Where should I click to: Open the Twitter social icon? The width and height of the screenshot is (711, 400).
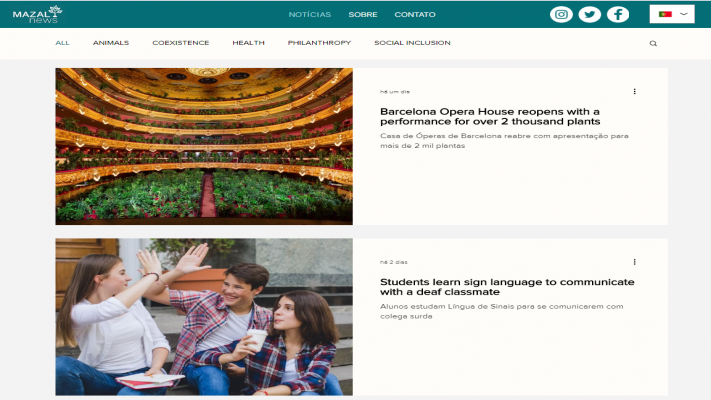pos(590,14)
